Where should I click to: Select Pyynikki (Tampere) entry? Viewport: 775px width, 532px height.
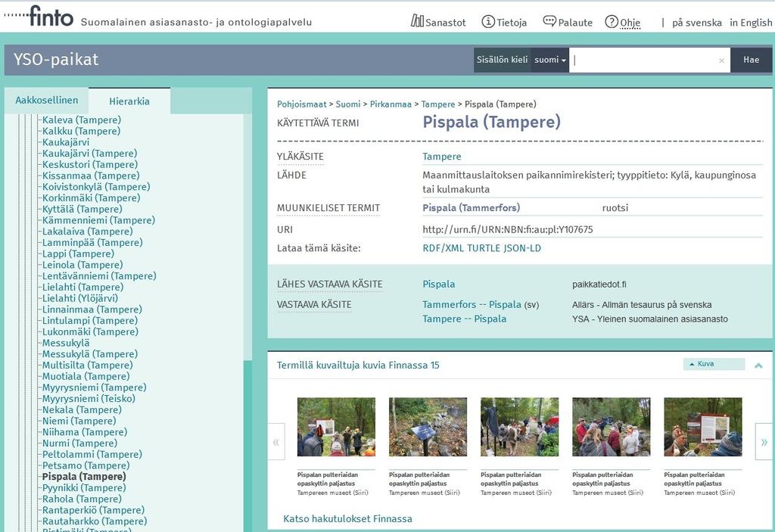tap(84, 488)
